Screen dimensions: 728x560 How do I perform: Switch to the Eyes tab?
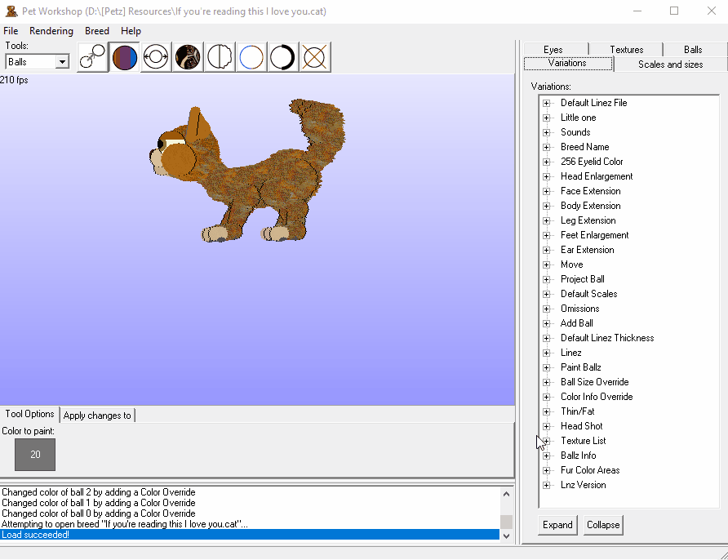553,49
